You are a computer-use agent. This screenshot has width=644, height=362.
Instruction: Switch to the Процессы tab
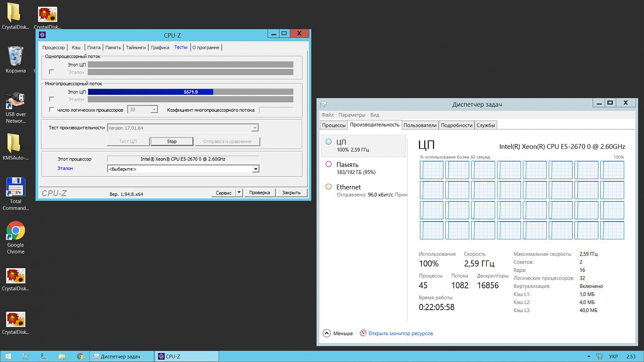(334, 125)
